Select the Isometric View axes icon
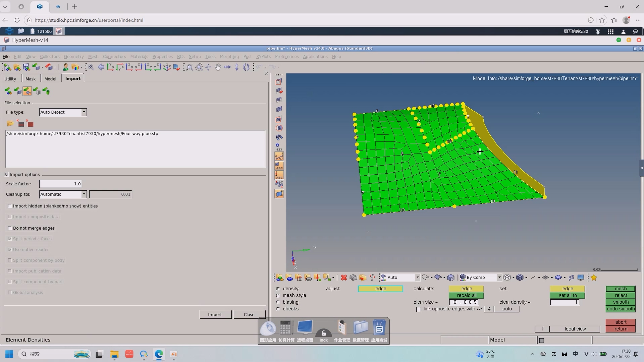The width and height of the screenshot is (644, 362). click(167, 67)
